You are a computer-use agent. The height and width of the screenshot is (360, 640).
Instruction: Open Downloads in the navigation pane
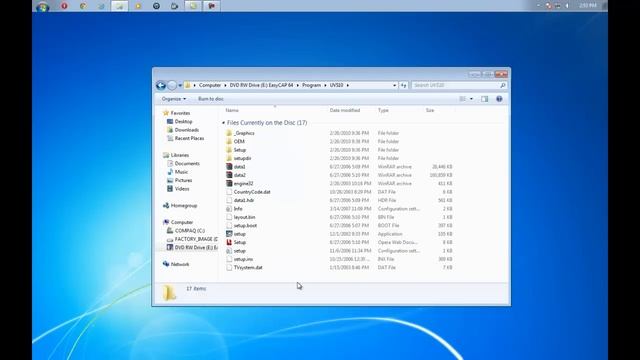(187, 130)
